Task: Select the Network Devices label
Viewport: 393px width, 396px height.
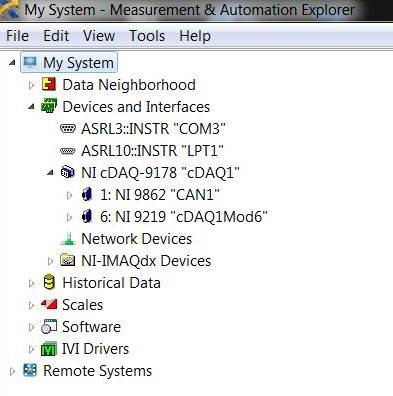Action: (x=137, y=239)
